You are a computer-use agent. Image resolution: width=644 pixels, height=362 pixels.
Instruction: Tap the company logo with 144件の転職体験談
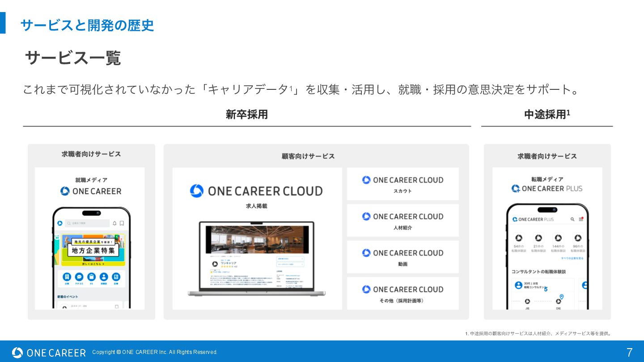558,238
